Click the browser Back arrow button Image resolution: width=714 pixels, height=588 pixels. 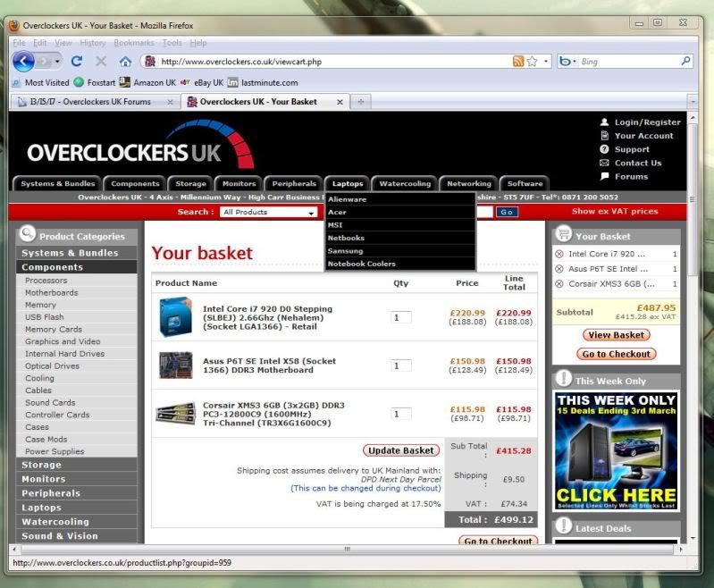(23, 62)
